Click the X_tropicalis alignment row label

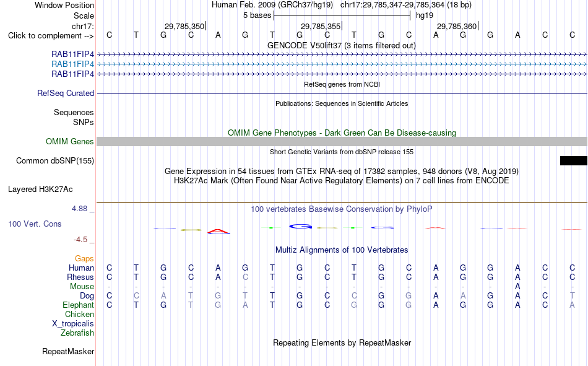click(73, 324)
